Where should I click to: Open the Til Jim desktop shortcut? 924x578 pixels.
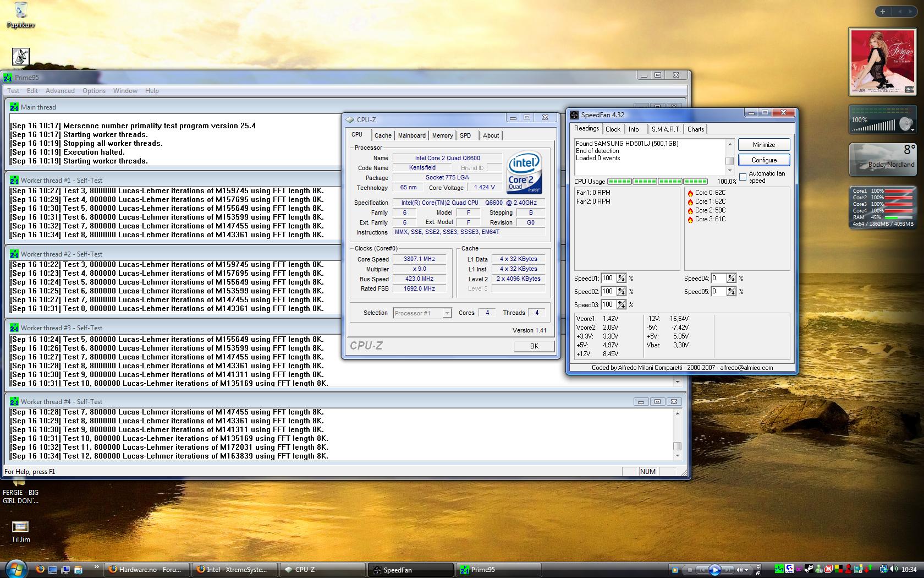click(20, 531)
